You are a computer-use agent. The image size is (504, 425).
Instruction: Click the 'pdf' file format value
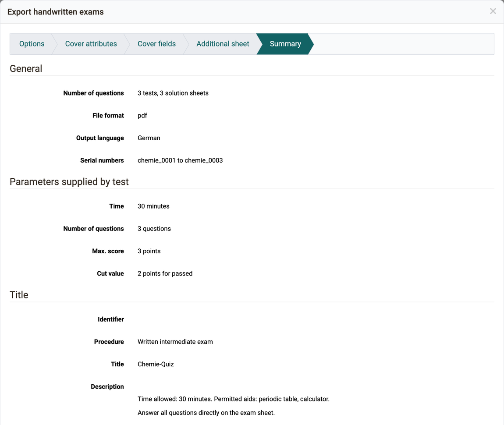(142, 116)
